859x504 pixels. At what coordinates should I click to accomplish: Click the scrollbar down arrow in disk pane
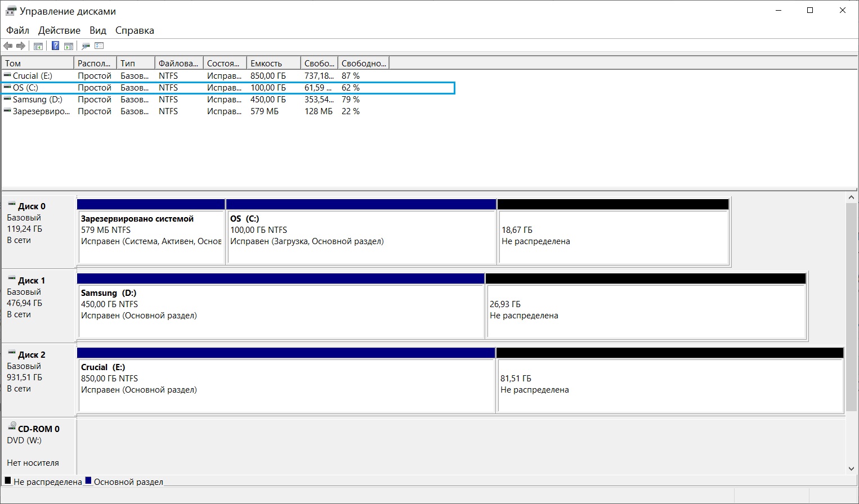click(852, 469)
